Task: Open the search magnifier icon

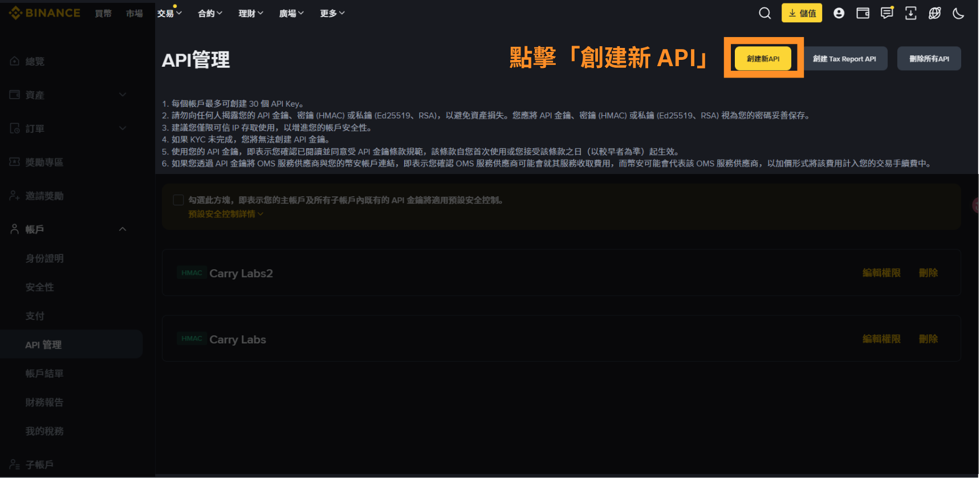Action: (x=765, y=13)
